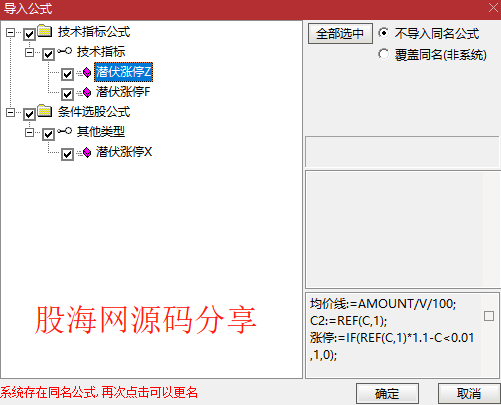Click the 全部选中 button
Viewport: 501px width, 405px height.
point(340,33)
